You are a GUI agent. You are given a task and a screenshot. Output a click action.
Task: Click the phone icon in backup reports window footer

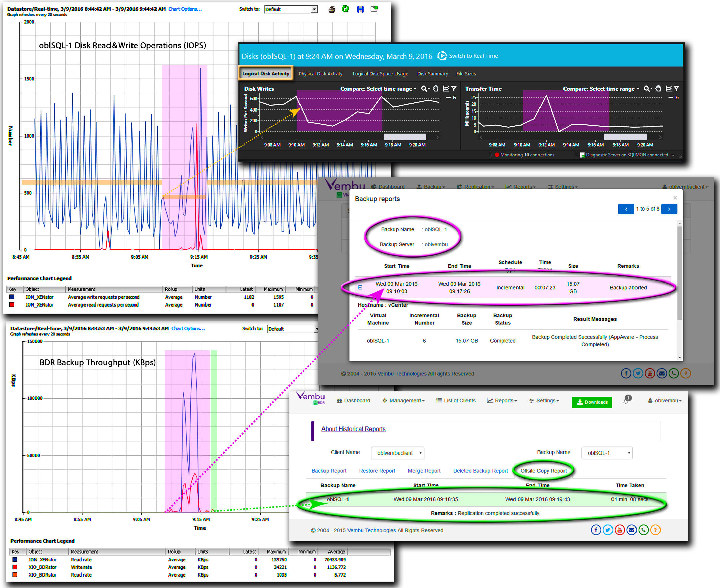tap(674, 373)
